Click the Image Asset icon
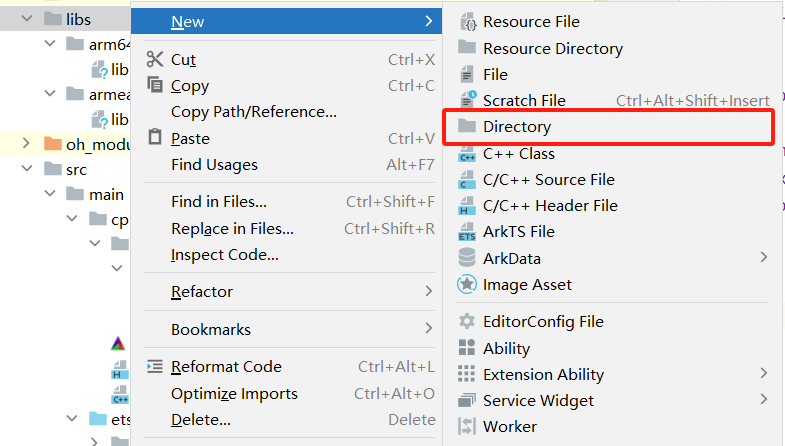Image resolution: width=785 pixels, height=446 pixels. pos(467,284)
